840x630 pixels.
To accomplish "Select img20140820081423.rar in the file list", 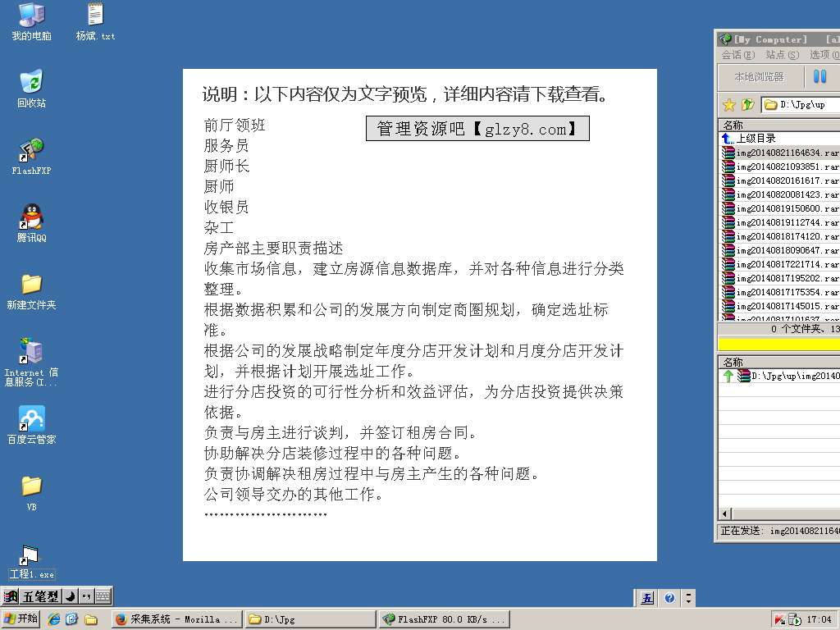I will point(779,194).
